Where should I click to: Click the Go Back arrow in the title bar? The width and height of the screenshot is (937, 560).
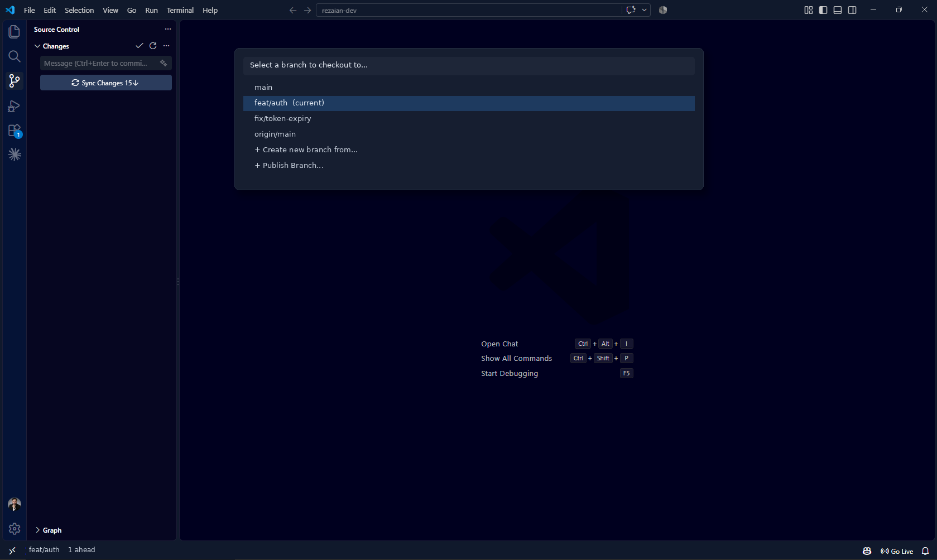tap(293, 10)
